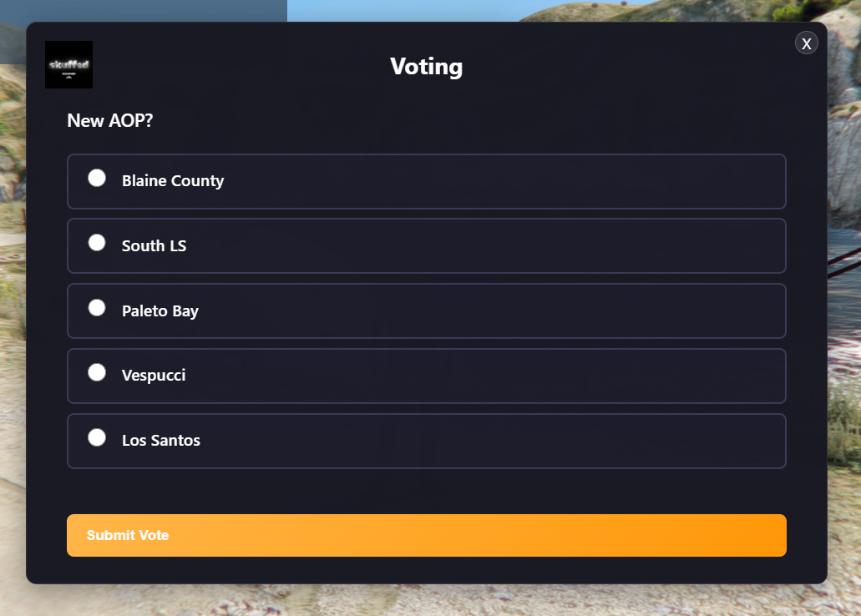This screenshot has height=616, width=861.
Task: Click the 'New AOP?' question text
Action: (x=110, y=120)
